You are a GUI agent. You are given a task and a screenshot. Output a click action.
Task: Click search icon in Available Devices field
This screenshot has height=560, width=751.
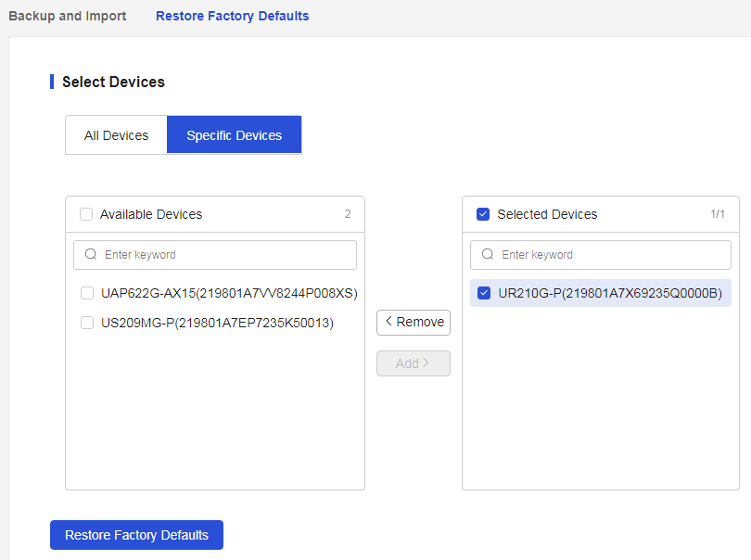pos(91,254)
